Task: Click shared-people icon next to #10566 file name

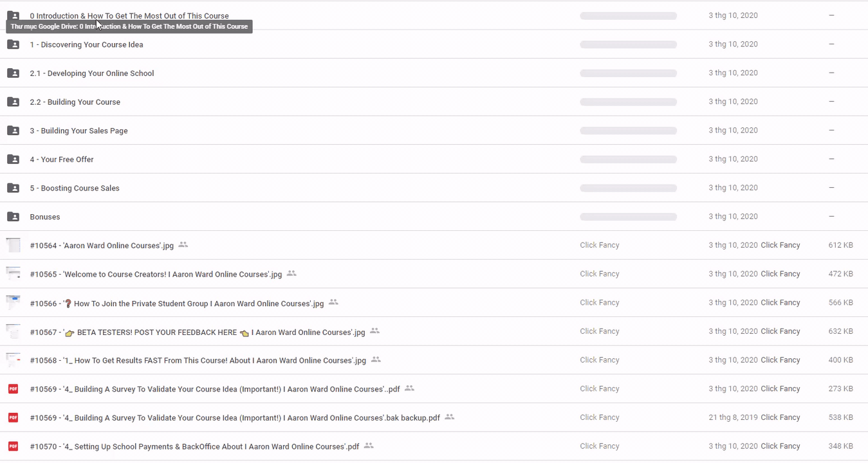Action: (x=333, y=302)
